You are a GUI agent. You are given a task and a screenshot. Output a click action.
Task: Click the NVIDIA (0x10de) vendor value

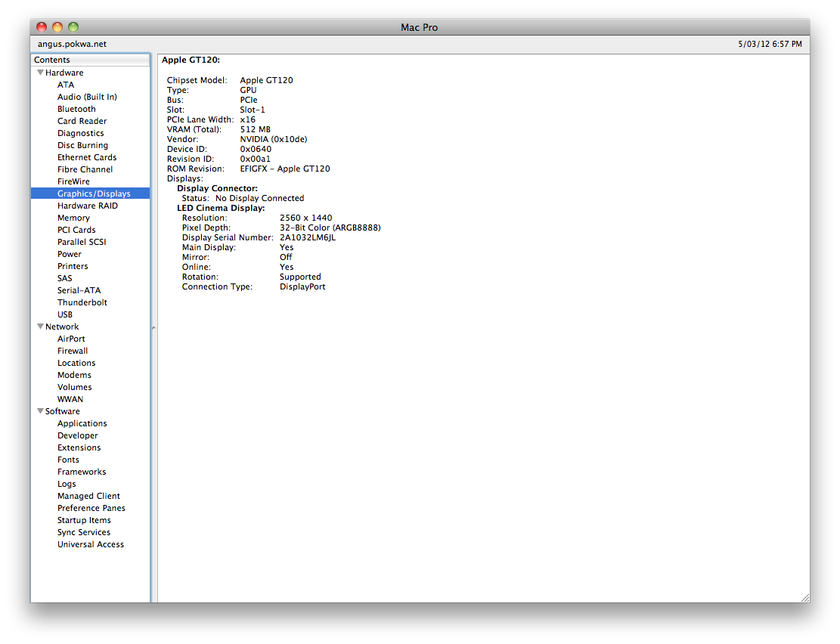point(273,139)
